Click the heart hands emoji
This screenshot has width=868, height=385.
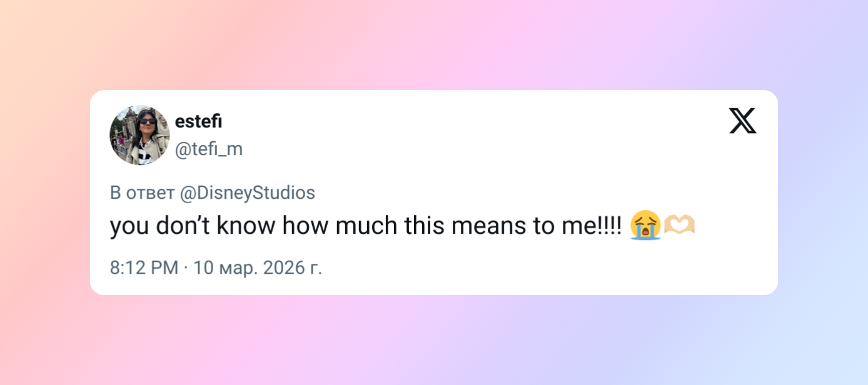[679, 226]
